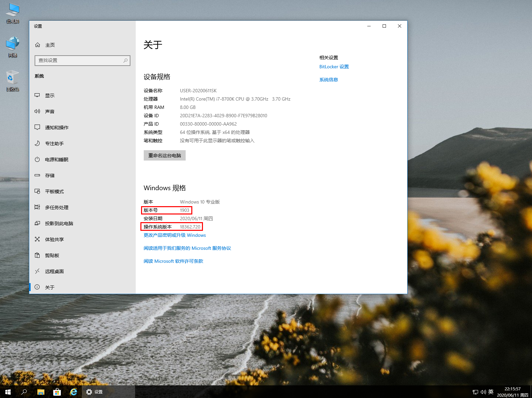Click installed RAM value 8.00 GB
The height and width of the screenshot is (398, 532).
(188, 107)
